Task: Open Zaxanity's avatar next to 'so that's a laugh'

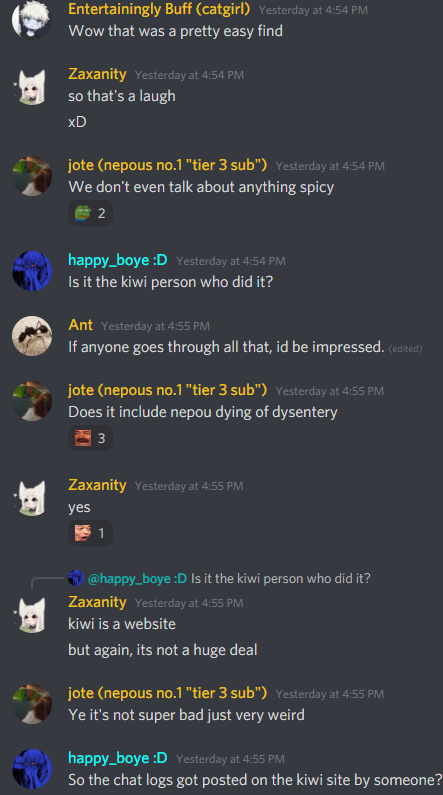Action: tap(32, 85)
